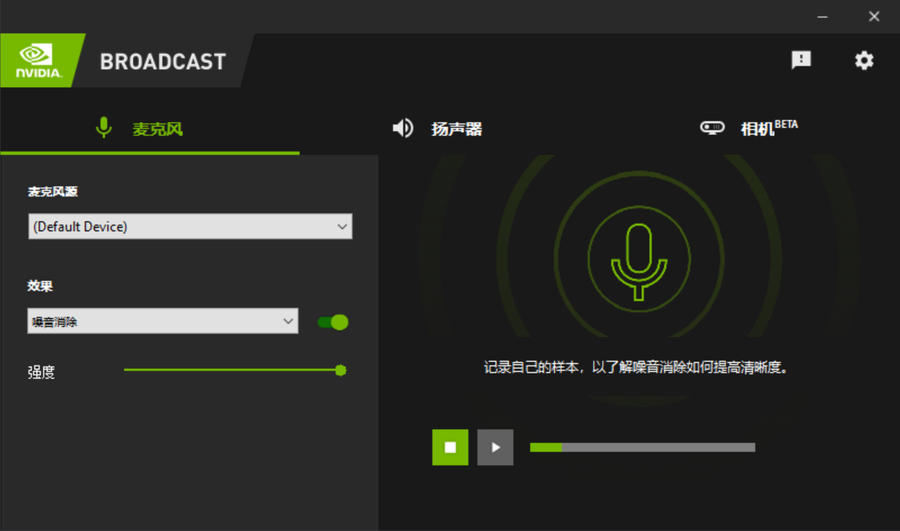900x531 pixels.
Task: Click the arrow on the Default Device combo box
Action: (x=342, y=227)
